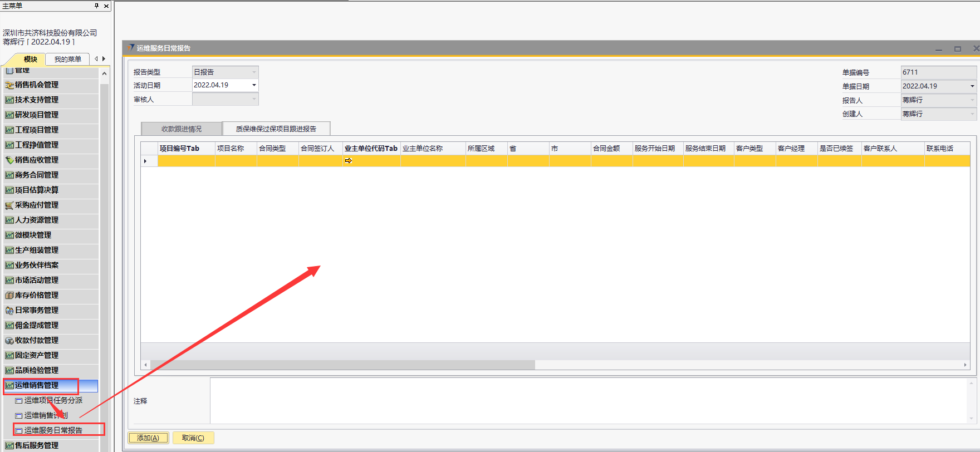This screenshot has height=452, width=980.
Task: Click the pin icon on 主菜单 panel
Action: point(96,6)
